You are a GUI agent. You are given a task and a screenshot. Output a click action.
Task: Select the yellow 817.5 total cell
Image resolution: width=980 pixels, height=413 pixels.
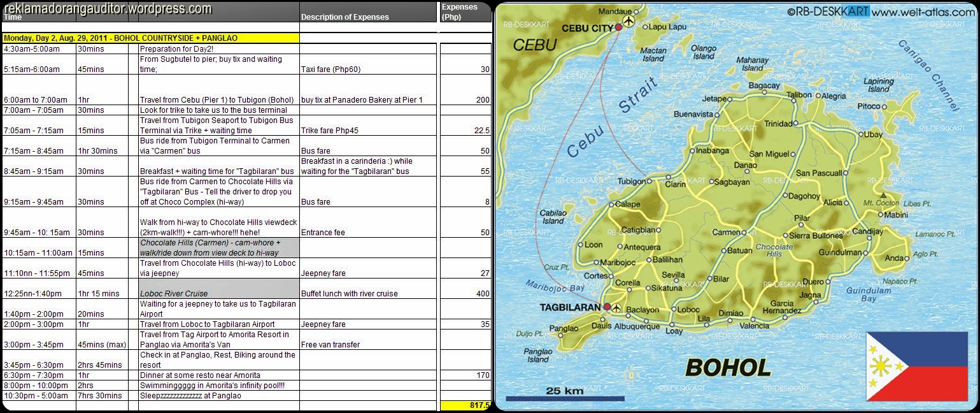(x=465, y=405)
